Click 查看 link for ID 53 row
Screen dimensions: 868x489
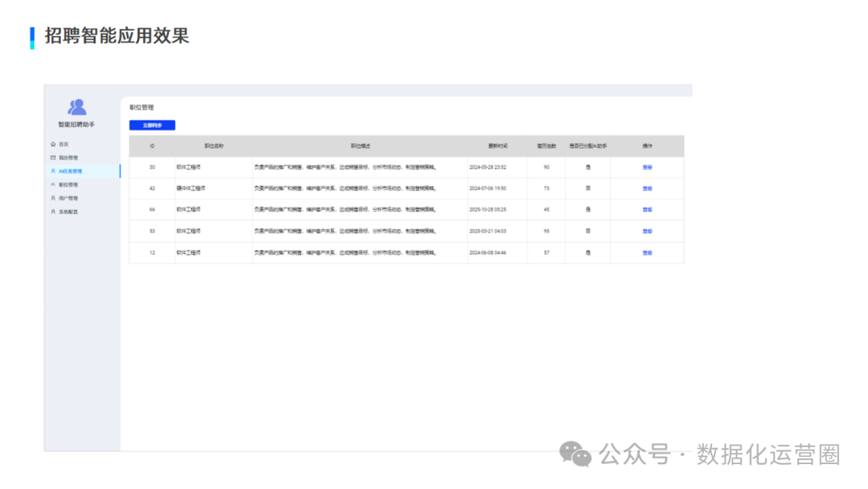tap(647, 231)
